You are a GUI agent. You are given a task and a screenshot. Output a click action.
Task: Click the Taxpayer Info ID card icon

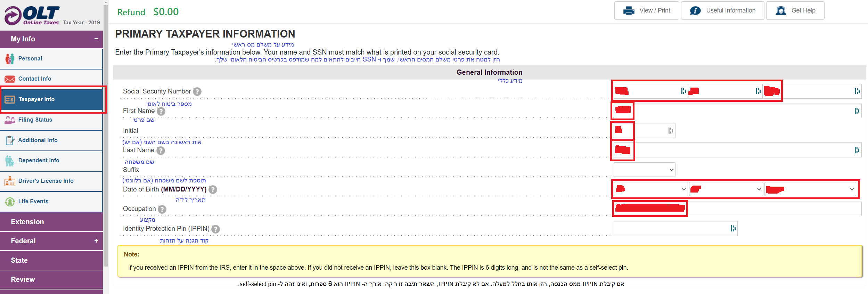coord(10,99)
